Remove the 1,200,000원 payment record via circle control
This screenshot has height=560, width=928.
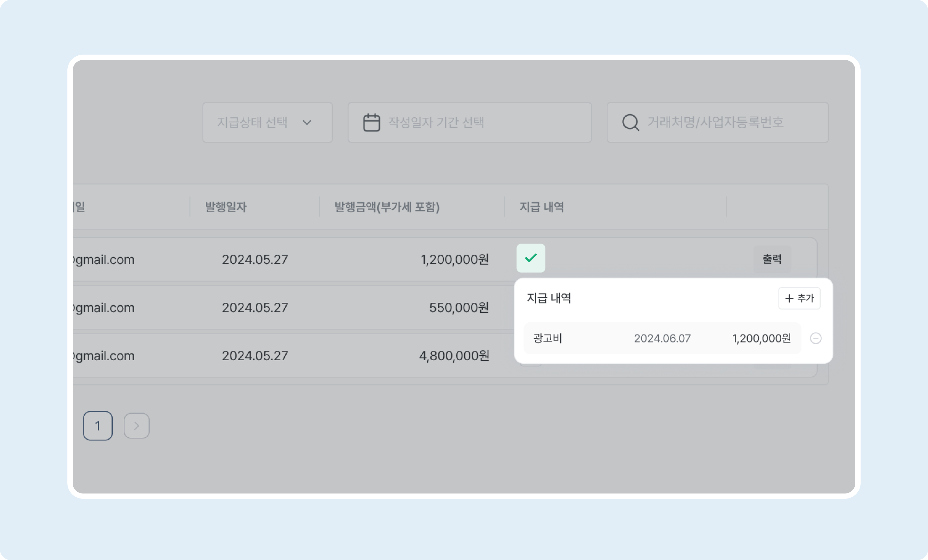coord(816,338)
